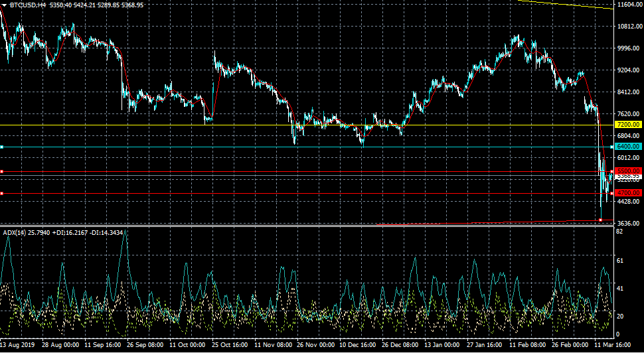Click right handle of the 4700 red line
The height and width of the screenshot is (353, 644).
coord(611,193)
